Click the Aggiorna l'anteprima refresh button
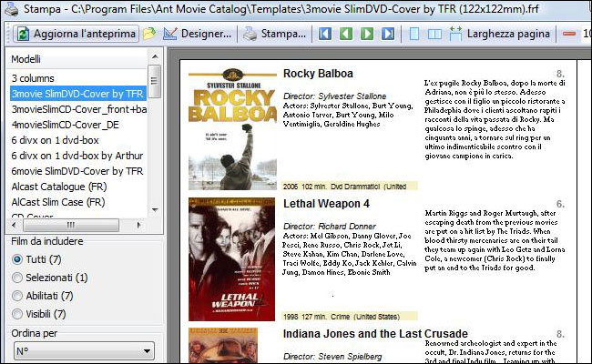This screenshot has height=364, width=592. click(77, 34)
